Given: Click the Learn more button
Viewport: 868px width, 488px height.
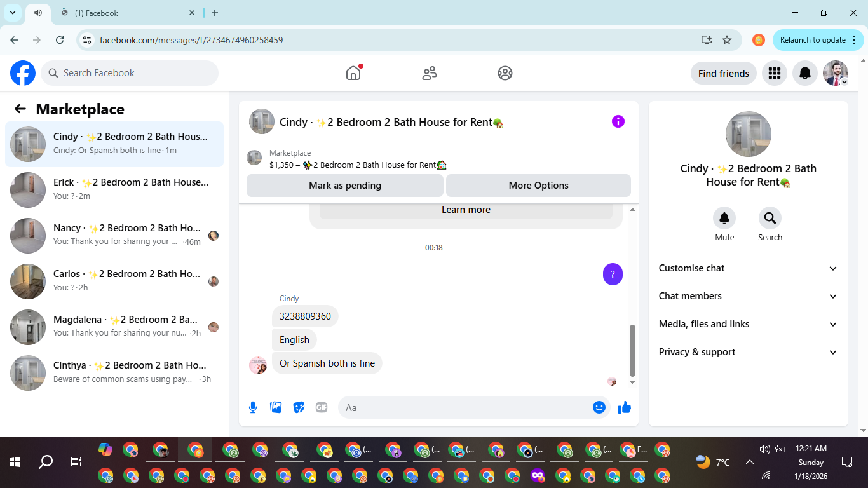Looking at the screenshot, I should [466, 210].
